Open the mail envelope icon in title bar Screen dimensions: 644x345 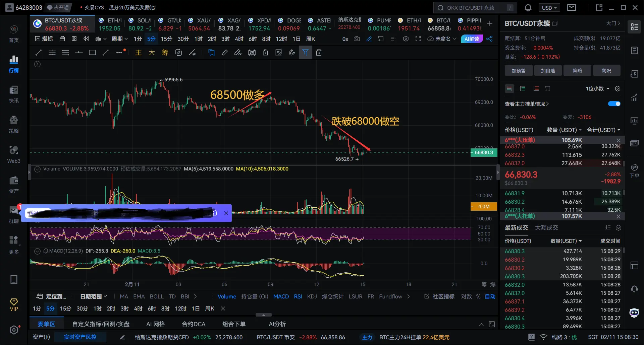[x=572, y=7]
